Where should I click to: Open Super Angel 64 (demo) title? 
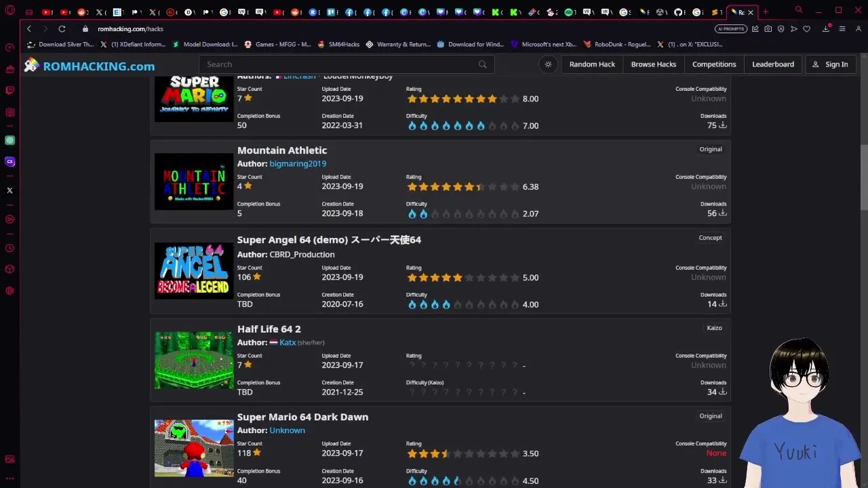[x=329, y=240]
